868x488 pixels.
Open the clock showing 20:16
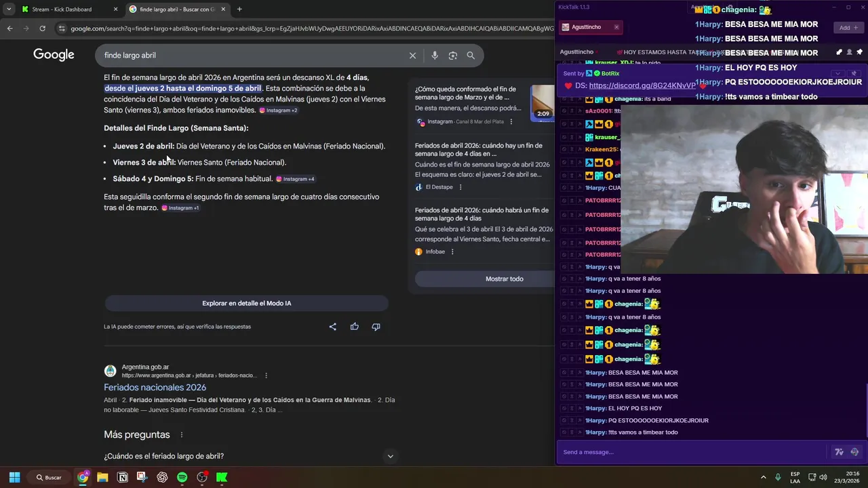pos(847,477)
